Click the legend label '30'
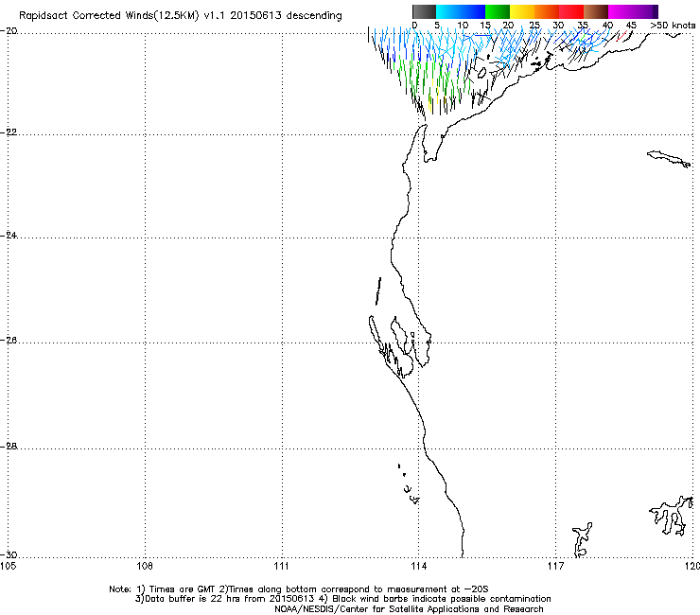 [558, 26]
